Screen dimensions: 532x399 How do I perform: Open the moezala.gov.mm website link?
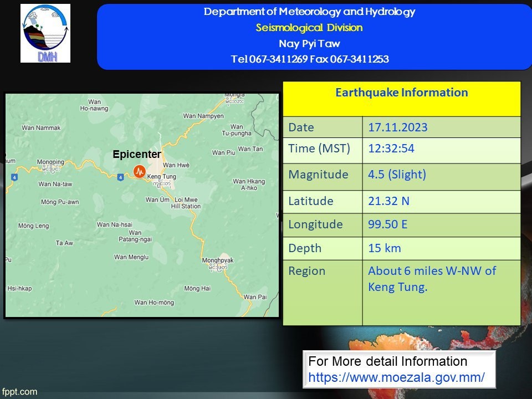point(396,377)
